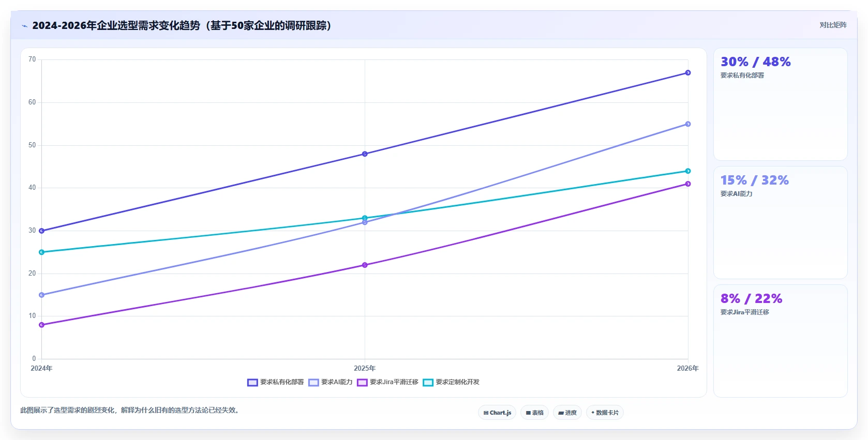
Task: Click the 20 y-axis label
Action: click(x=32, y=274)
